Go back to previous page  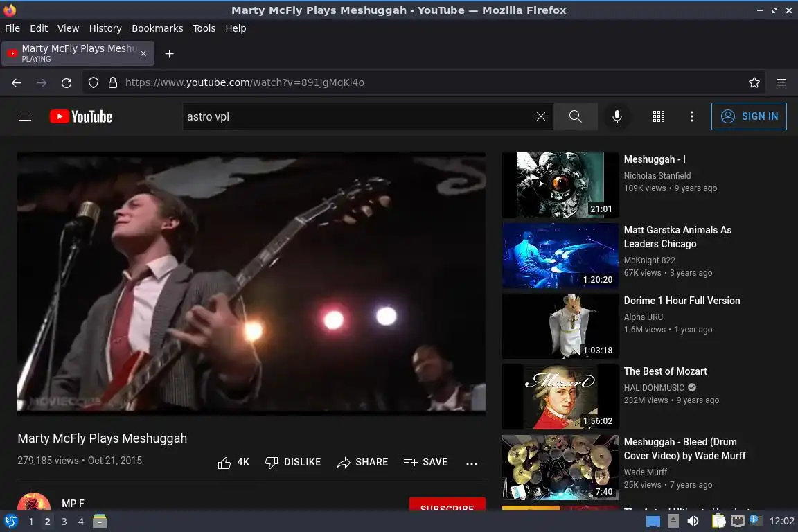coord(17,82)
